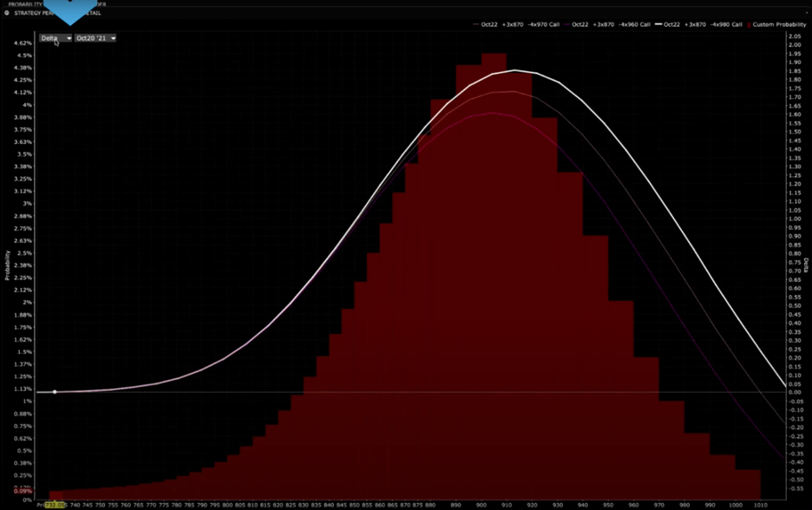Viewport: 812px width, 510px height.
Task: Click the white line swatch for 4x980 Call
Action: point(658,24)
